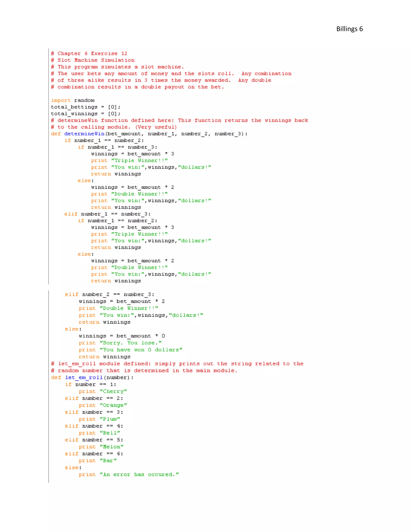Image resolution: width=411 pixels, height=532 pixels.
Task: Click the 'elif number_2 == number_3:' line
Action: [109, 295]
